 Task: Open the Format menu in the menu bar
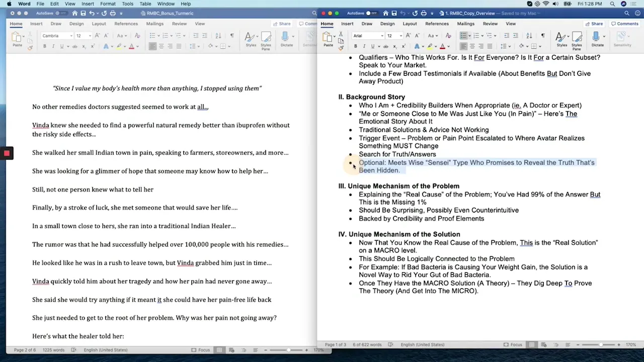pos(108,4)
